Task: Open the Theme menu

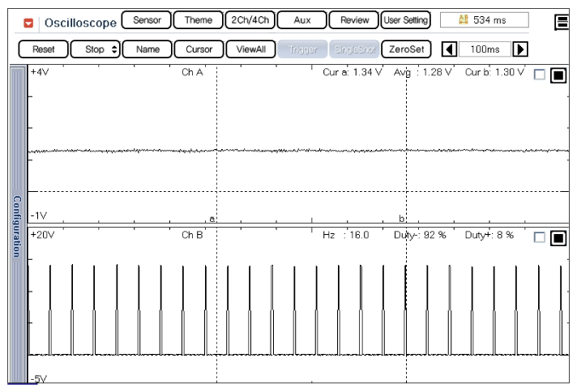Action: 198,20
